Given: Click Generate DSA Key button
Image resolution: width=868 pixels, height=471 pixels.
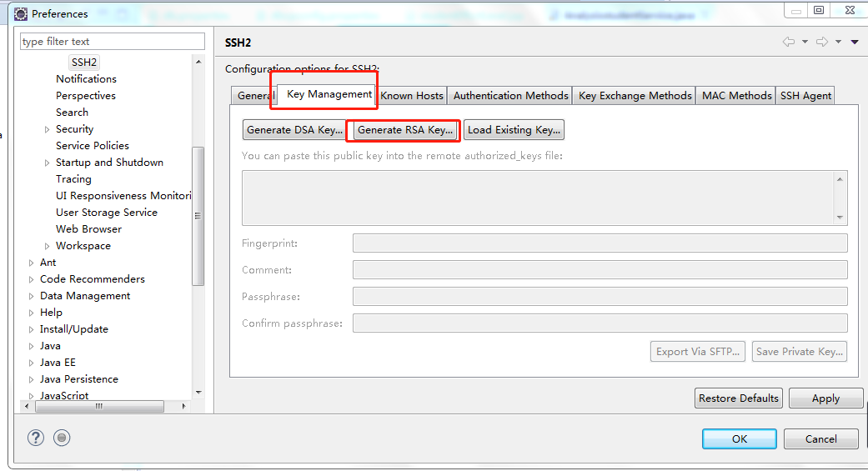Looking at the screenshot, I should tap(294, 129).
